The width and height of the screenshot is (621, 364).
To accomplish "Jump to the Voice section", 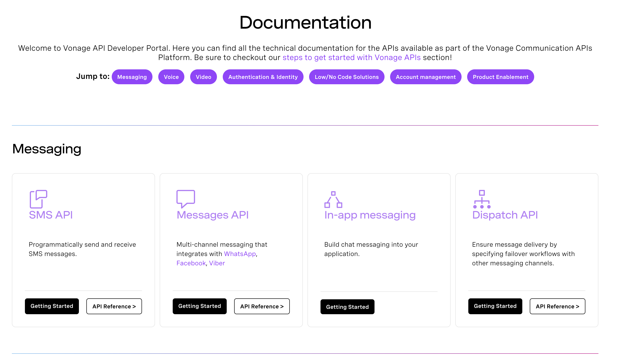I will 171,77.
